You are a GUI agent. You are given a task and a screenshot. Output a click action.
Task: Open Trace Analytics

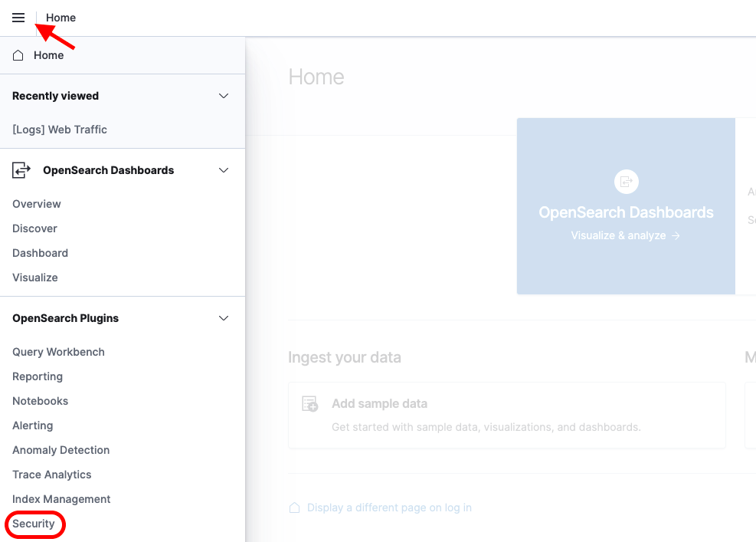point(52,475)
